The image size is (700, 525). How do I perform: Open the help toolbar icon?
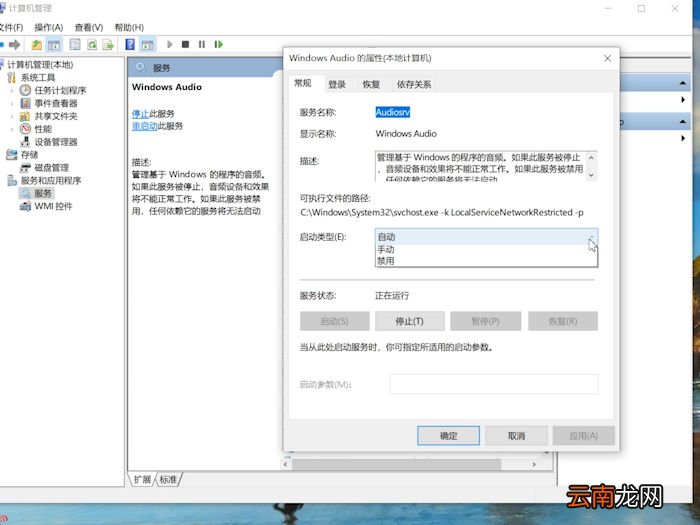pos(130,45)
